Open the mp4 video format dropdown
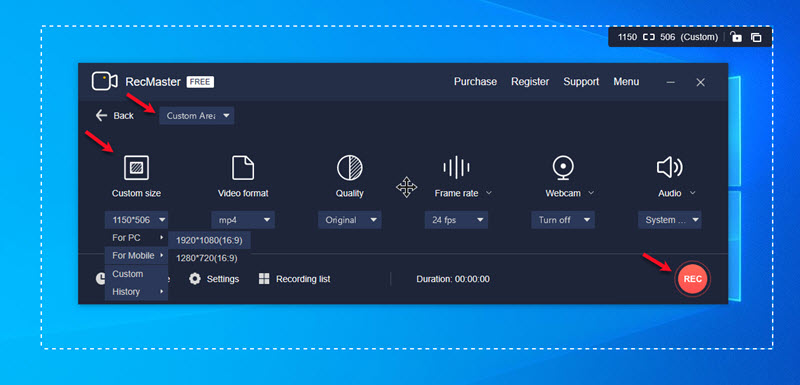This screenshot has width=800, height=385. (243, 220)
